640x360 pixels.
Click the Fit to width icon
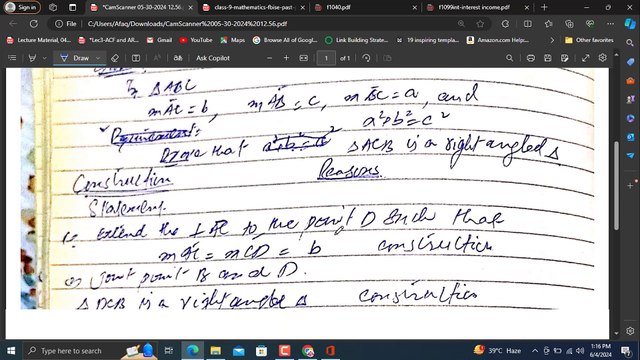pos(304,58)
